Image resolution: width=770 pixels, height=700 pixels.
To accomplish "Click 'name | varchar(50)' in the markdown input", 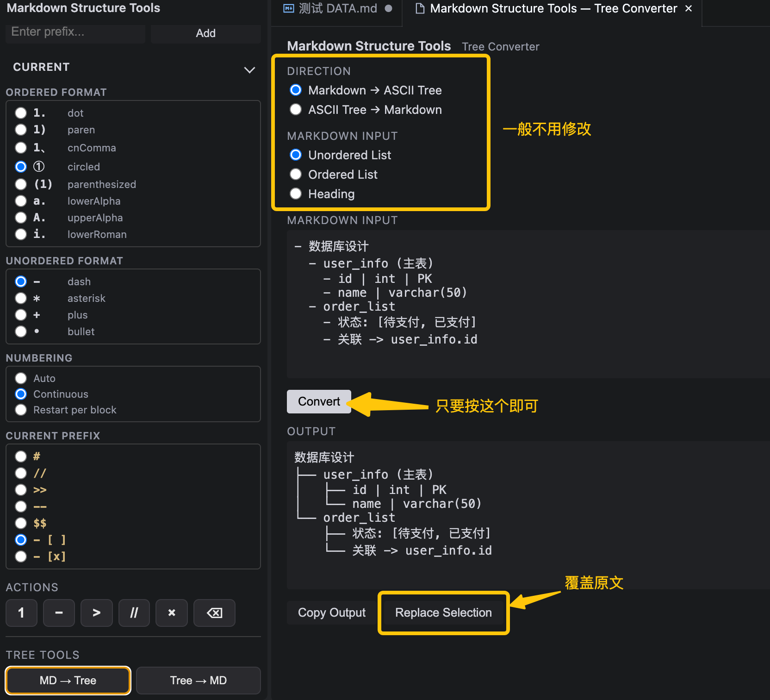I will click(x=402, y=293).
